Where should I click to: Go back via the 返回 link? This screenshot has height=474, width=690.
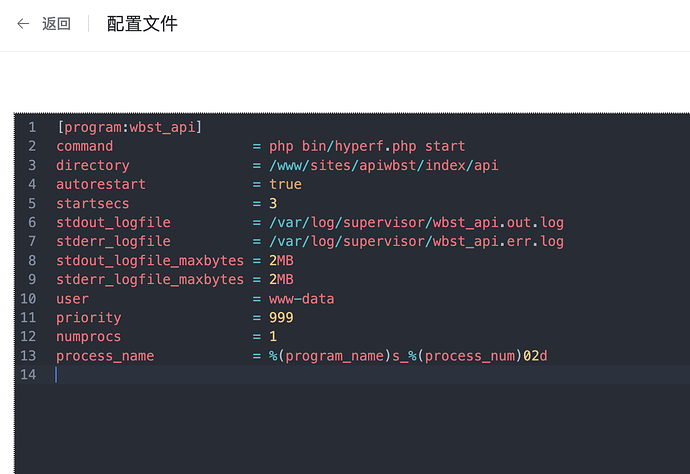point(56,24)
